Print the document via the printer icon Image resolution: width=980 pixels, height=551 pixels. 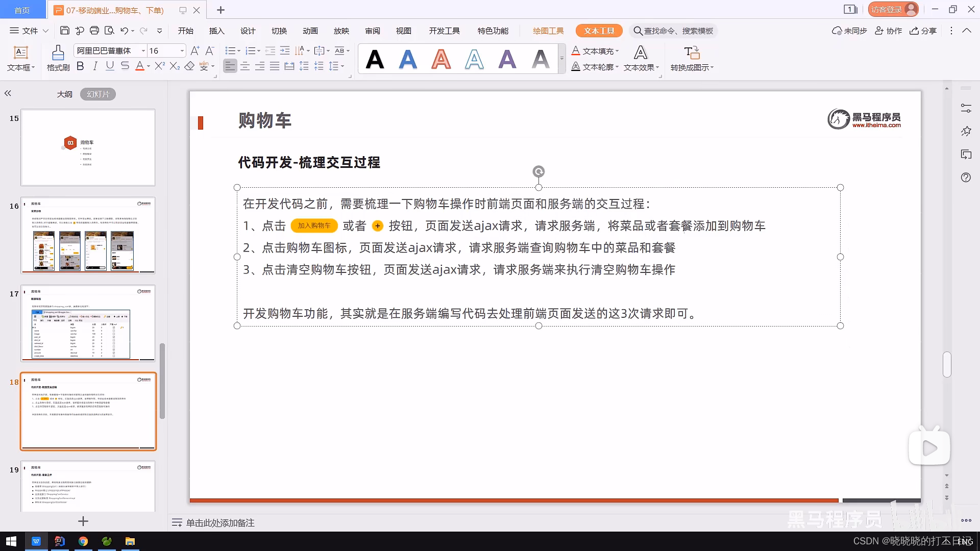click(x=94, y=31)
